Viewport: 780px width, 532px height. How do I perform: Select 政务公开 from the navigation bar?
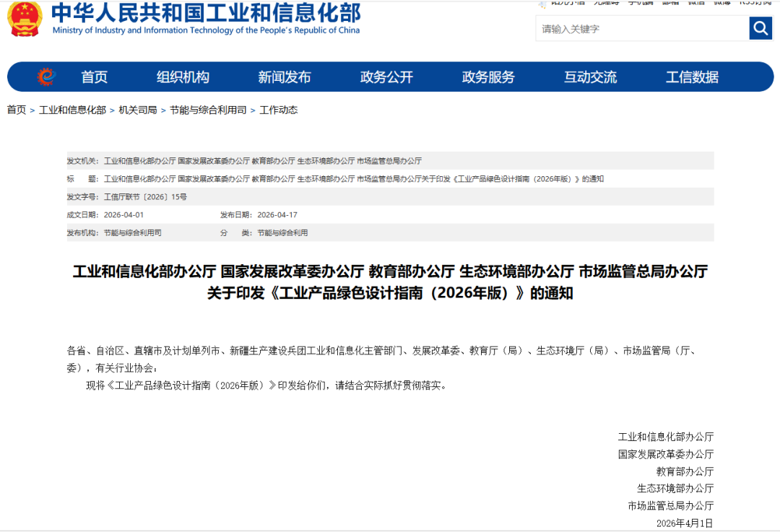[x=386, y=77]
